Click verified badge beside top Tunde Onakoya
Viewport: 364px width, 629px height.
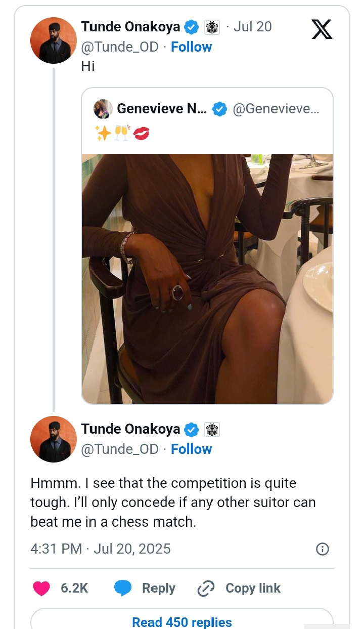191,27
